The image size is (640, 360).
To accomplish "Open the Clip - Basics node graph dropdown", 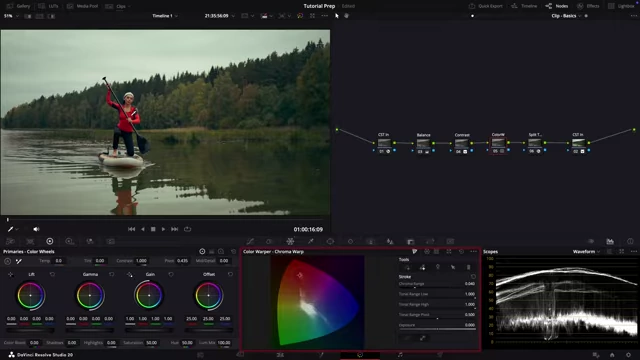I will click(x=566, y=16).
